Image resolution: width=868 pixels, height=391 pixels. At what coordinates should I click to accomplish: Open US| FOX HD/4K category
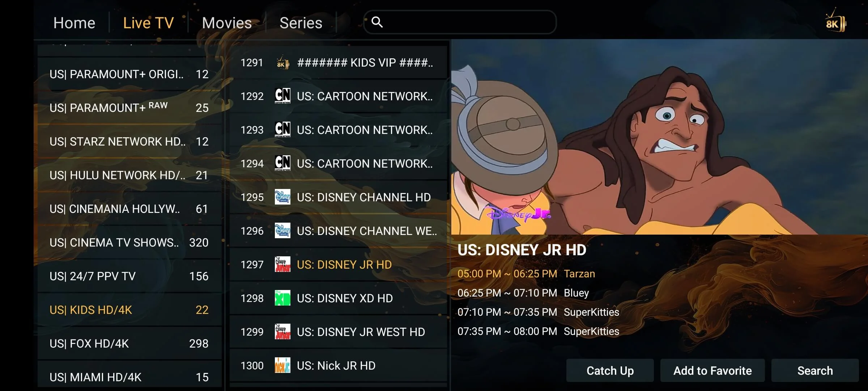click(129, 344)
